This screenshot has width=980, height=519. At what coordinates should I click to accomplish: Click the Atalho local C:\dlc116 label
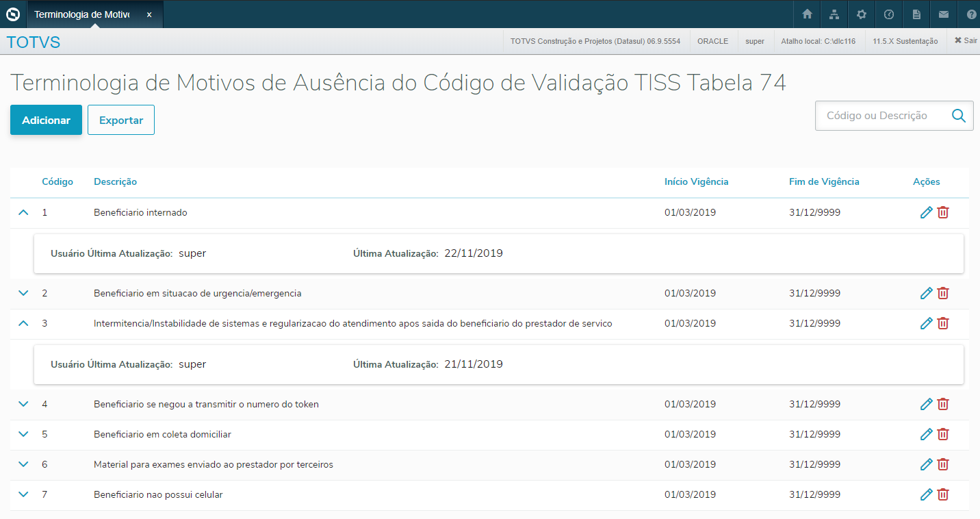[x=818, y=41]
